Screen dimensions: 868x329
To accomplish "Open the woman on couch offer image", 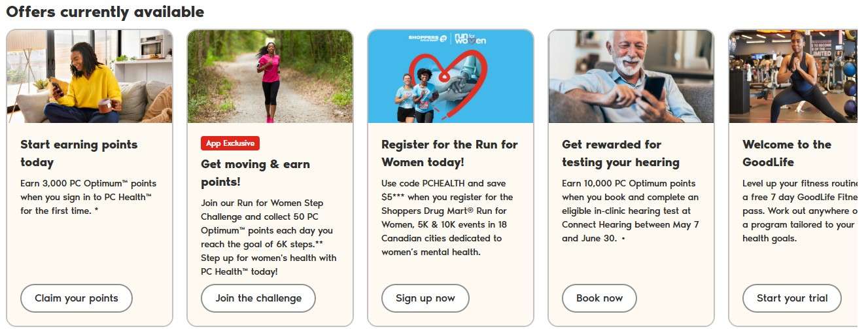I will pos(90,77).
